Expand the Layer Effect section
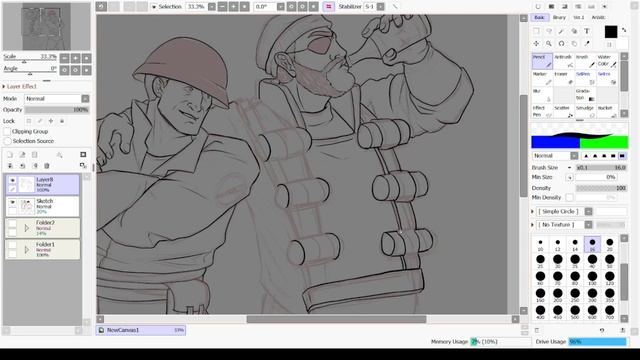This screenshot has width=640, height=360. click(x=4, y=87)
